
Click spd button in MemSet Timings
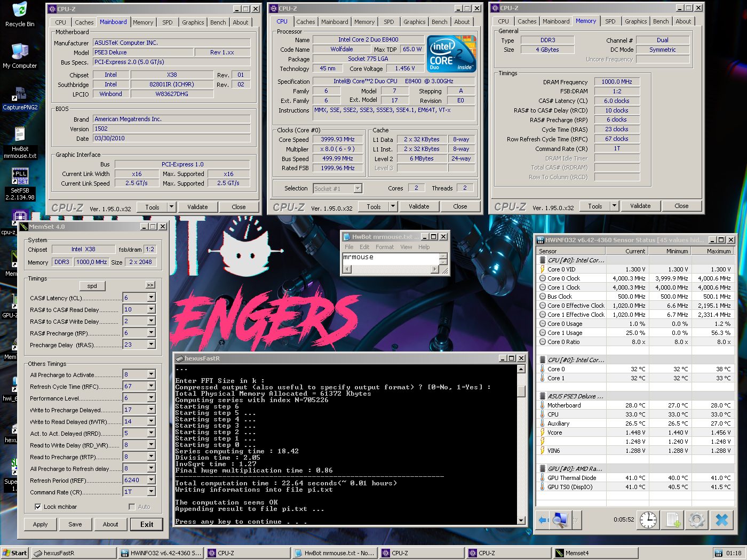[92, 286]
